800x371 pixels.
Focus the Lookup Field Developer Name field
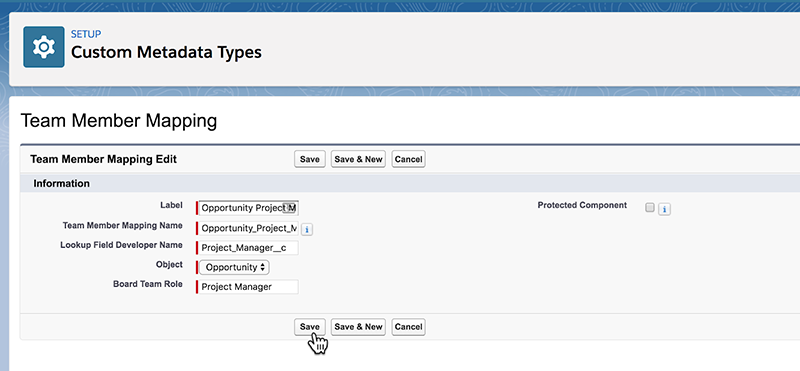click(248, 248)
